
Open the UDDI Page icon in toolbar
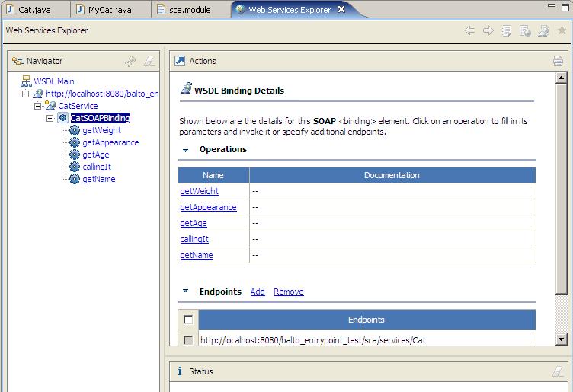click(x=507, y=30)
